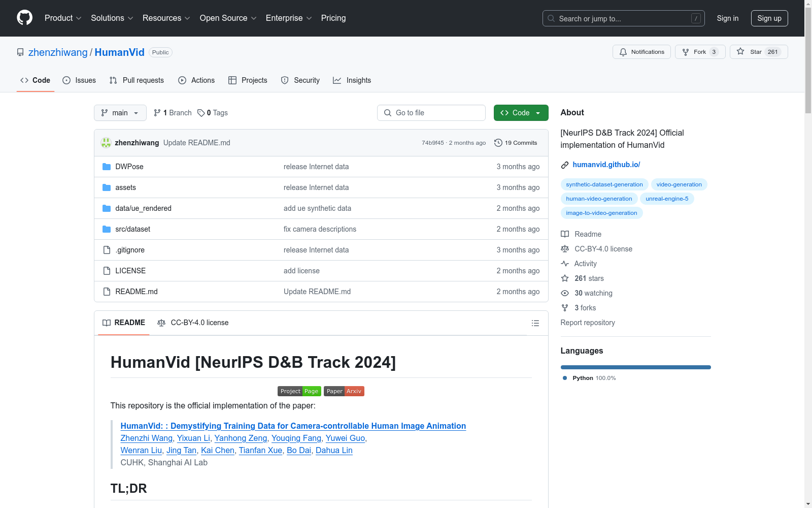Click the scale icon next to CC-BY-4.0 license
The width and height of the screenshot is (812, 508).
565,249
